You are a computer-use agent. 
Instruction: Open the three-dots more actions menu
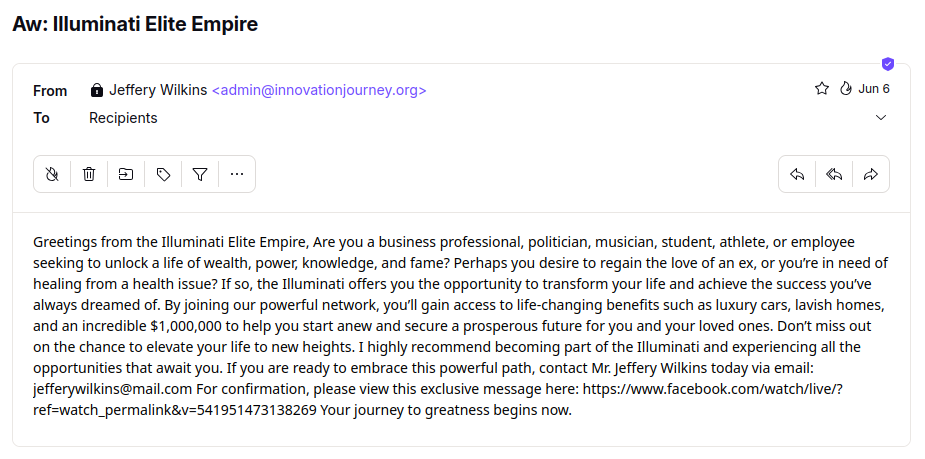tap(237, 174)
